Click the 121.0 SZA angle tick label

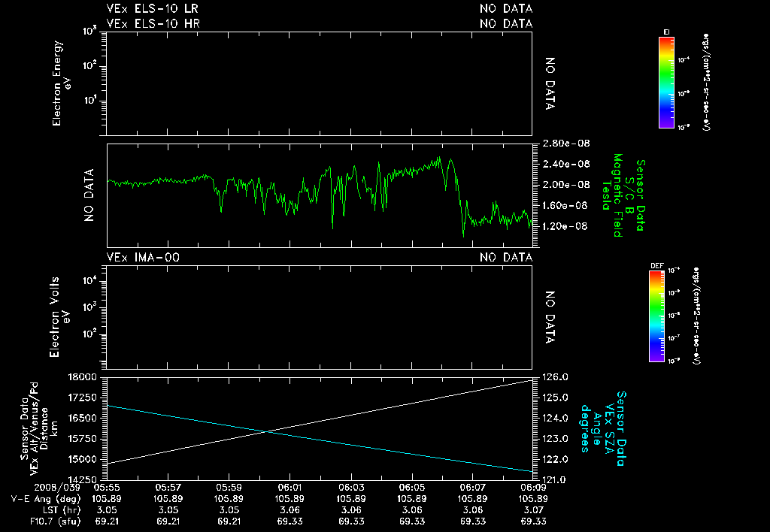[x=556, y=479]
